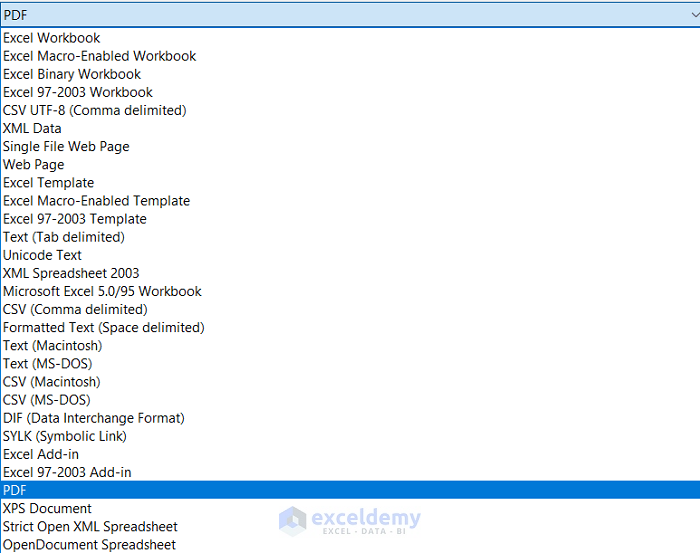Pick the Excel Add-in entry

coord(350,454)
